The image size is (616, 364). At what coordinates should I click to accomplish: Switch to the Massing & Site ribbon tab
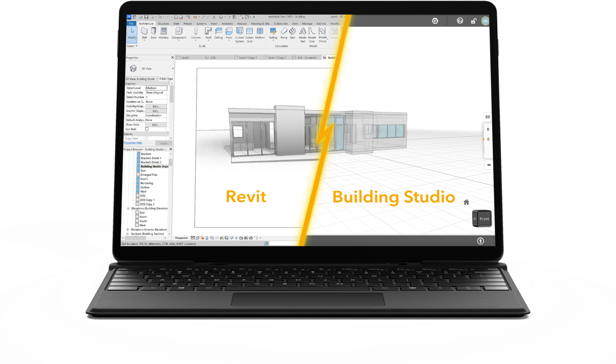[x=260, y=24]
